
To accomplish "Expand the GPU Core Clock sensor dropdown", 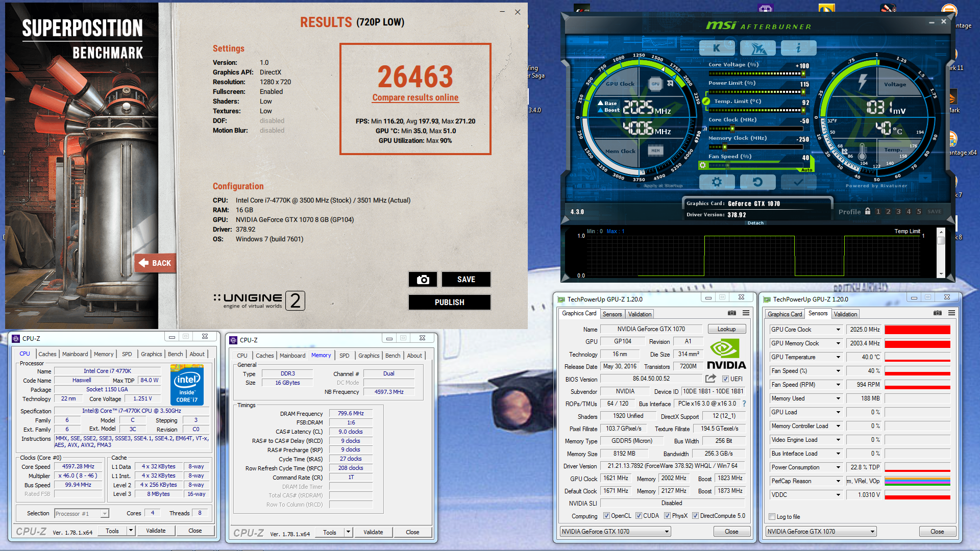I will point(838,330).
